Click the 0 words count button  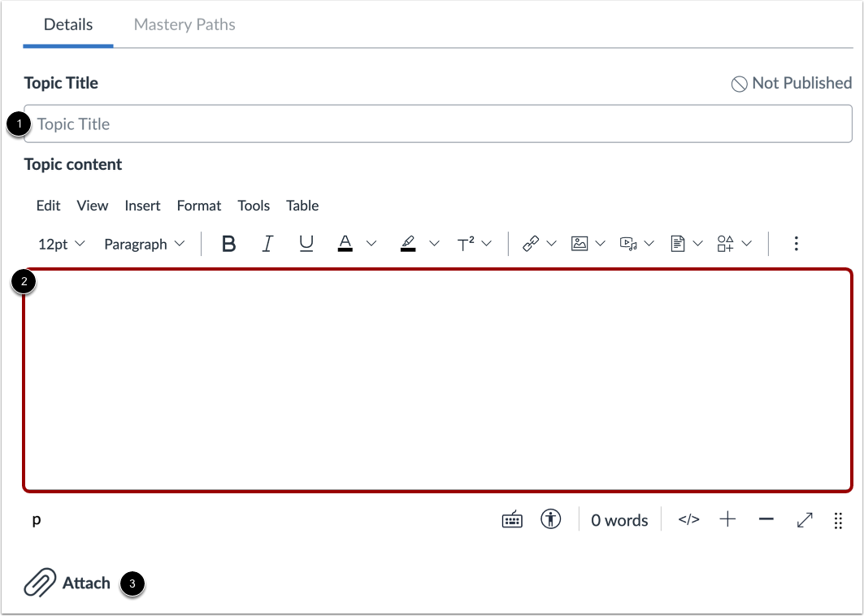619,520
